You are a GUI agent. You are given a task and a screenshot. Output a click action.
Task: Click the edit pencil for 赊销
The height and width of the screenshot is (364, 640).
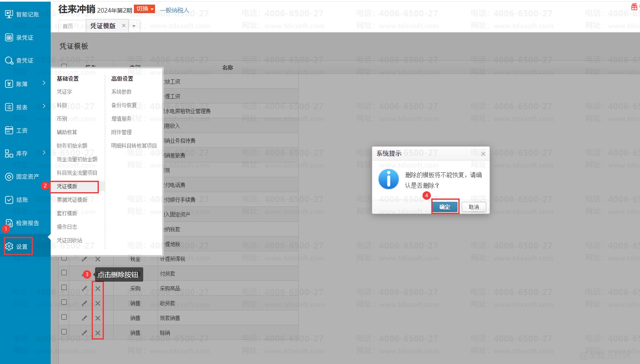84,333
